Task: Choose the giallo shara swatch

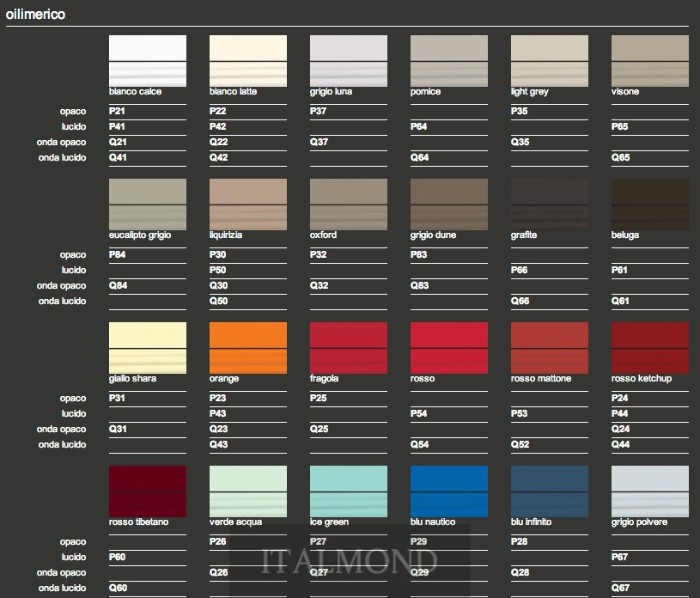Action: point(148,348)
